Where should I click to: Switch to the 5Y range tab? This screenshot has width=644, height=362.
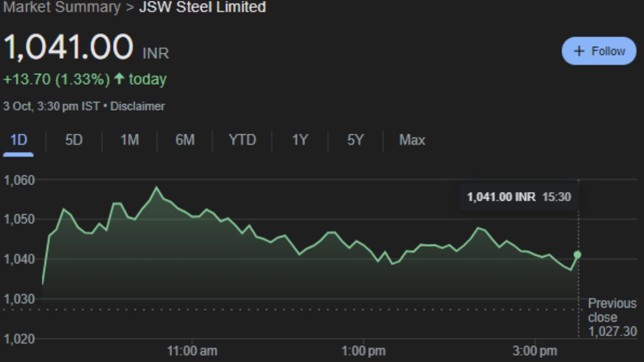tap(355, 140)
